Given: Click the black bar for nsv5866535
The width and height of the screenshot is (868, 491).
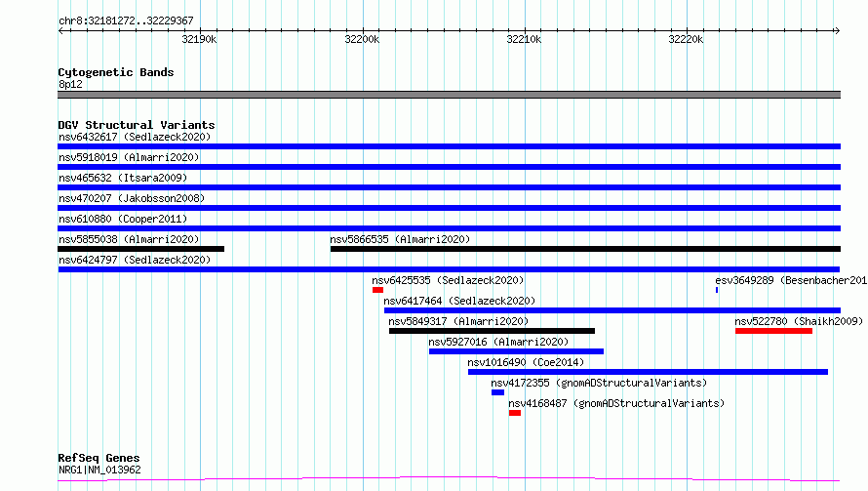Looking at the screenshot, I should pyautogui.click(x=586, y=249).
